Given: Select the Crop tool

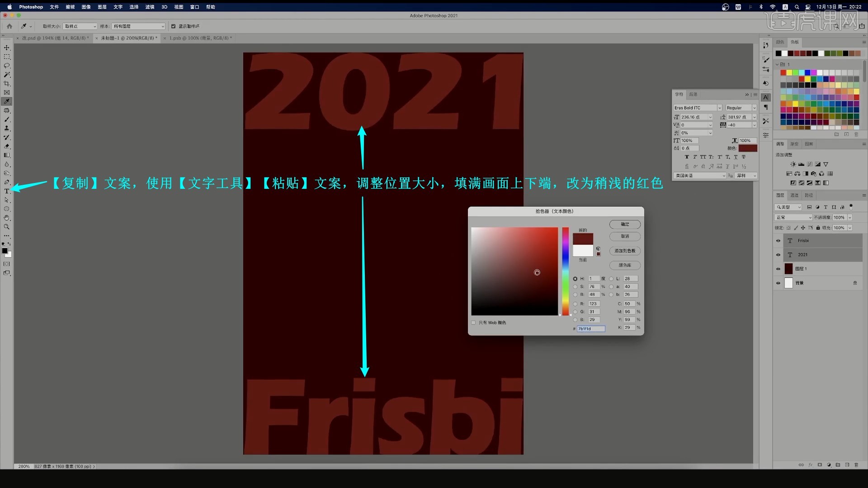Looking at the screenshot, I should 7,84.
